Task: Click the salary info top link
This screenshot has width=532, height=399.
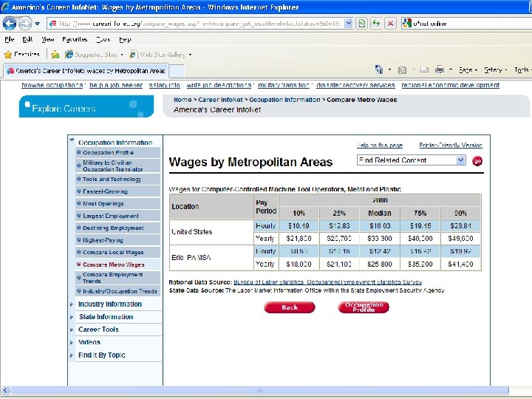Action: (x=165, y=85)
